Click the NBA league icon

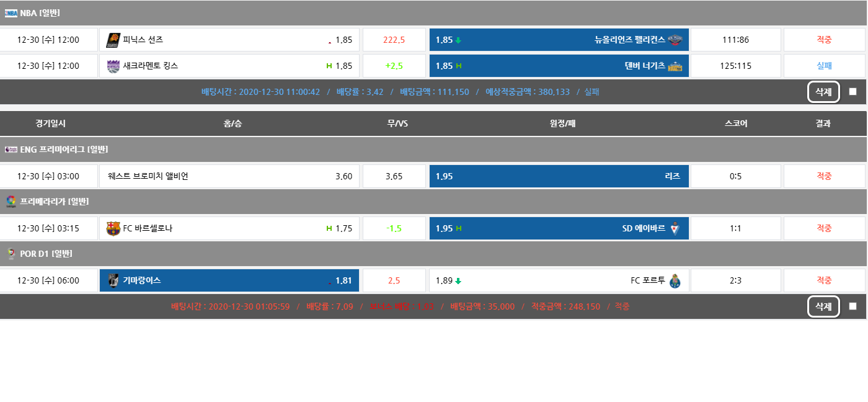[11, 13]
